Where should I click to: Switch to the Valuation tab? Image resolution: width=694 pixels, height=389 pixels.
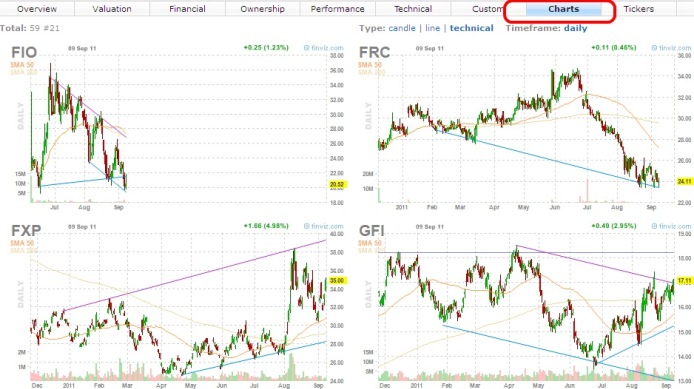[112, 9]
